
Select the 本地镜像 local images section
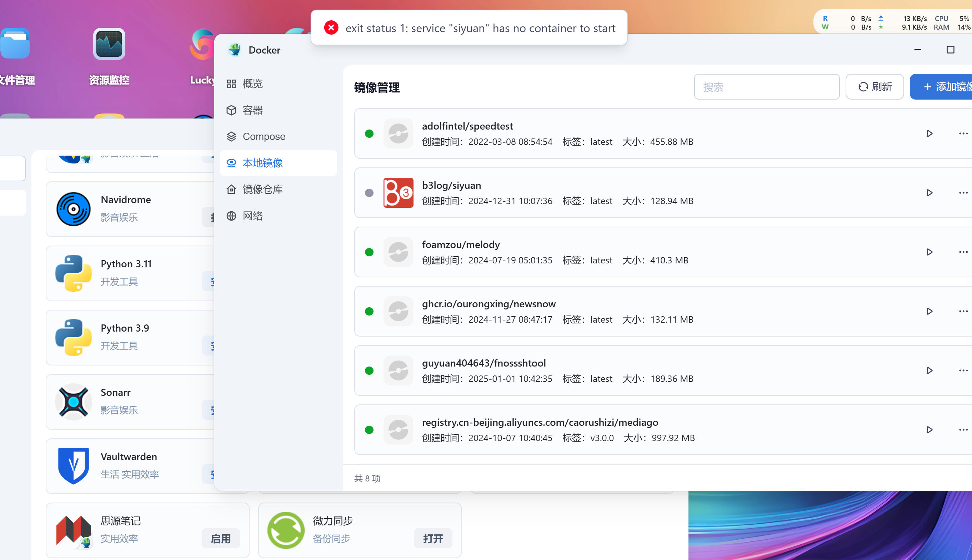point(278,163)
